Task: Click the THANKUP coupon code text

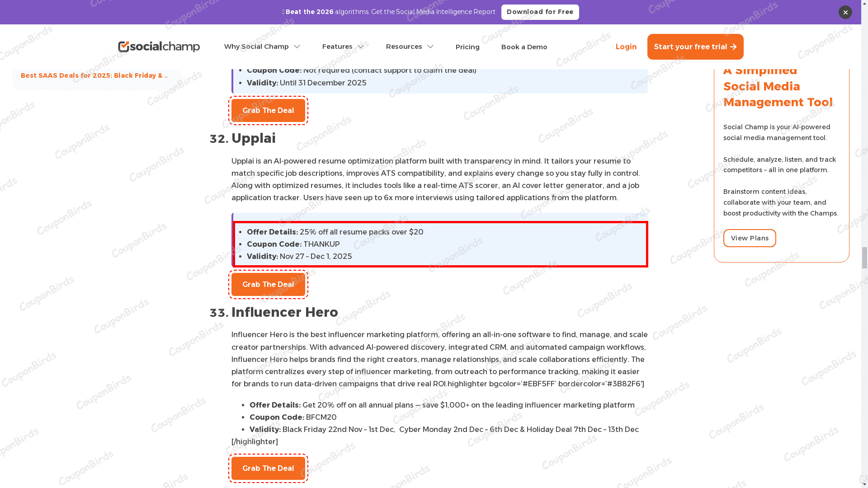Action: coord(321,244)
